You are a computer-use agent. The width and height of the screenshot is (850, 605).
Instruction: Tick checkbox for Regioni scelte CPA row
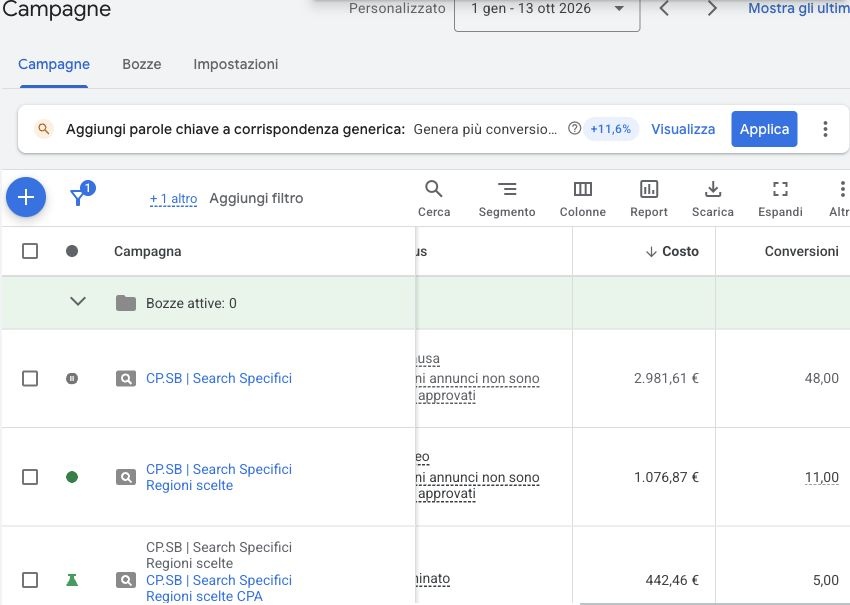click(x=30, y=580)
